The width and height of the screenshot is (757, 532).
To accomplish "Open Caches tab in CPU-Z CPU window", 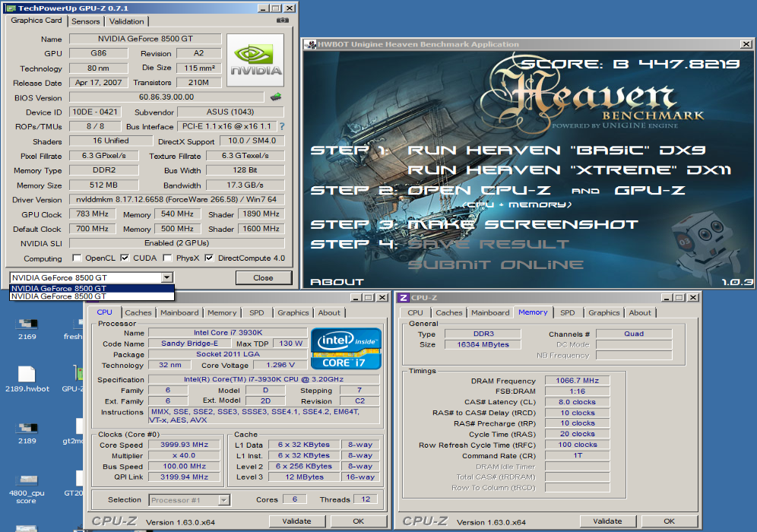I will [x=138, y=313].
